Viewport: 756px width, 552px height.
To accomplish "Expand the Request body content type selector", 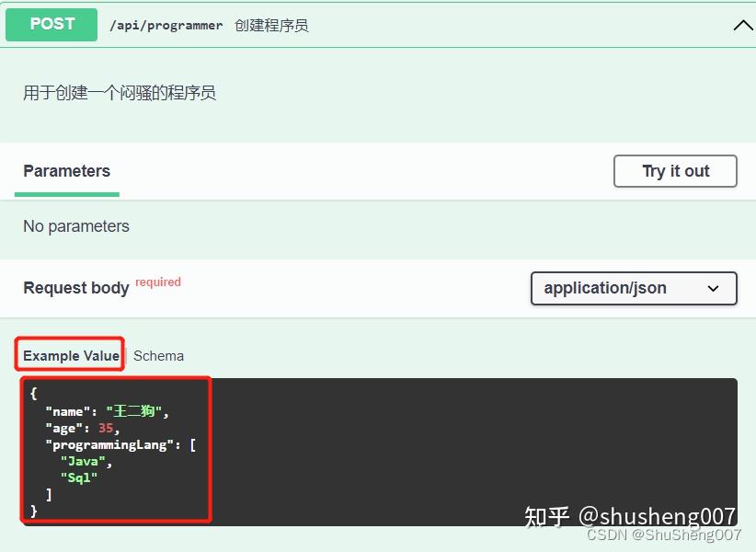I will tap(633, 288).
